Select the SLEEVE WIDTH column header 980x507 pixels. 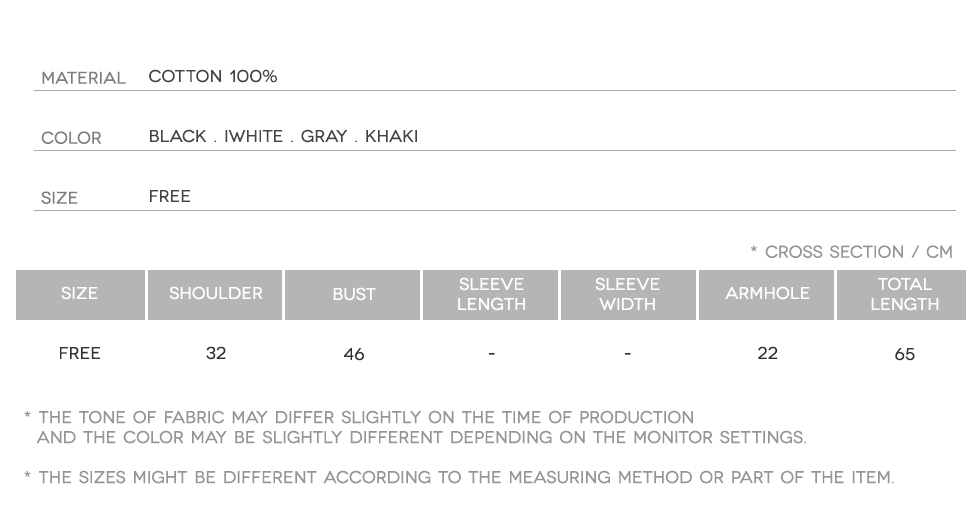pos(627,294)
